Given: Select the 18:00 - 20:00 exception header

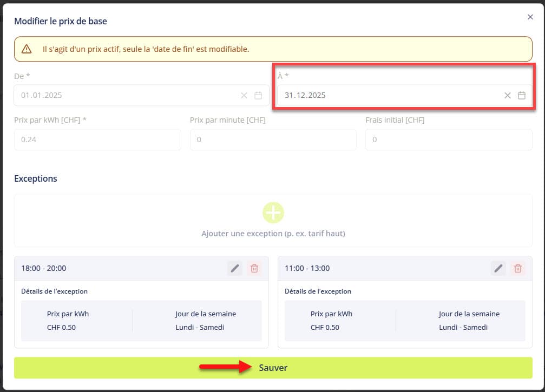Looking at the screenshot, I should (119, 268).
